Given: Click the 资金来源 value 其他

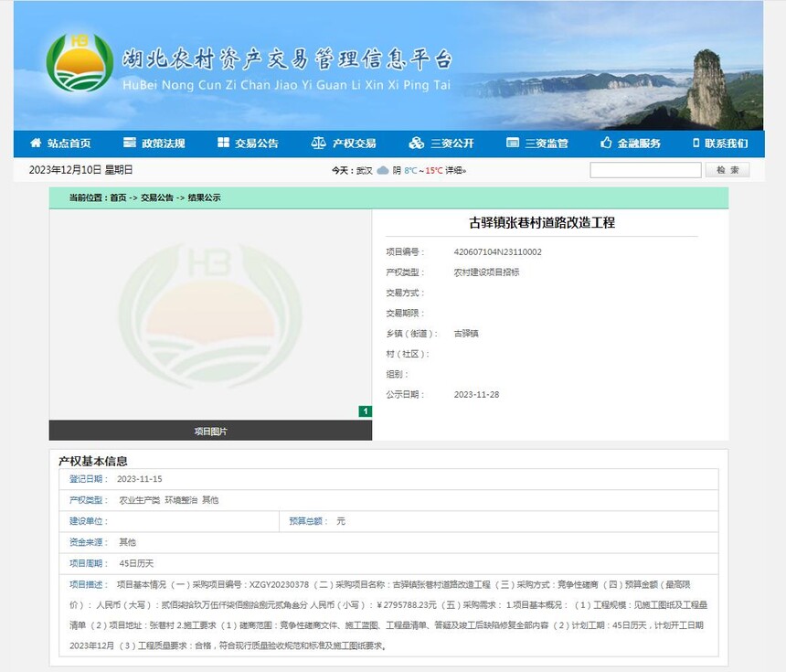Looking at the screenshot, I should tap(127, 542).
